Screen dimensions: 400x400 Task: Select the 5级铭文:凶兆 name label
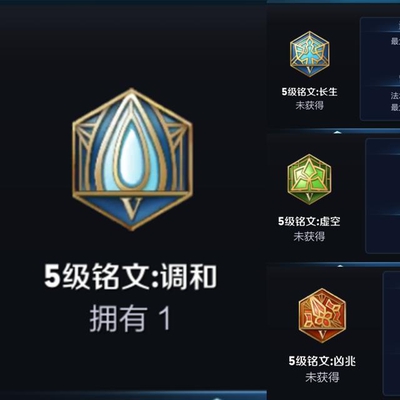(x=322, y=361)
